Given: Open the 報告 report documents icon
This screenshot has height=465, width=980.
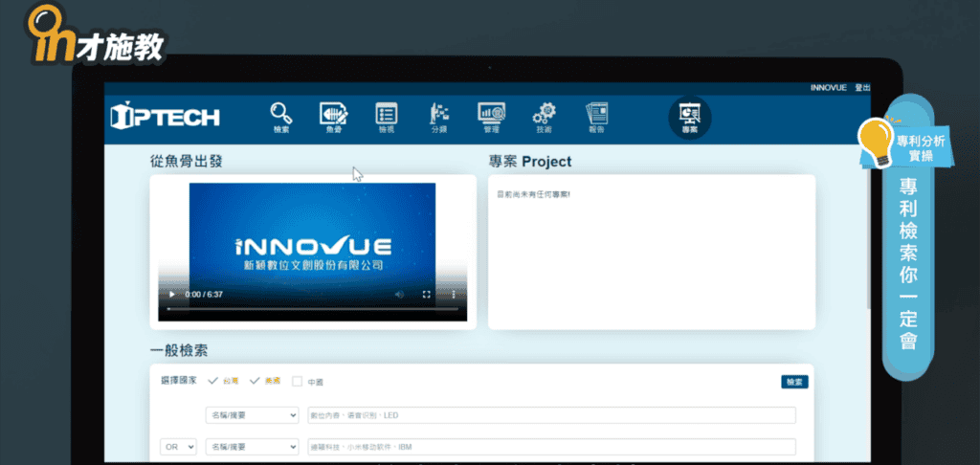Looking at the screenshot, I should click(597, 116).
